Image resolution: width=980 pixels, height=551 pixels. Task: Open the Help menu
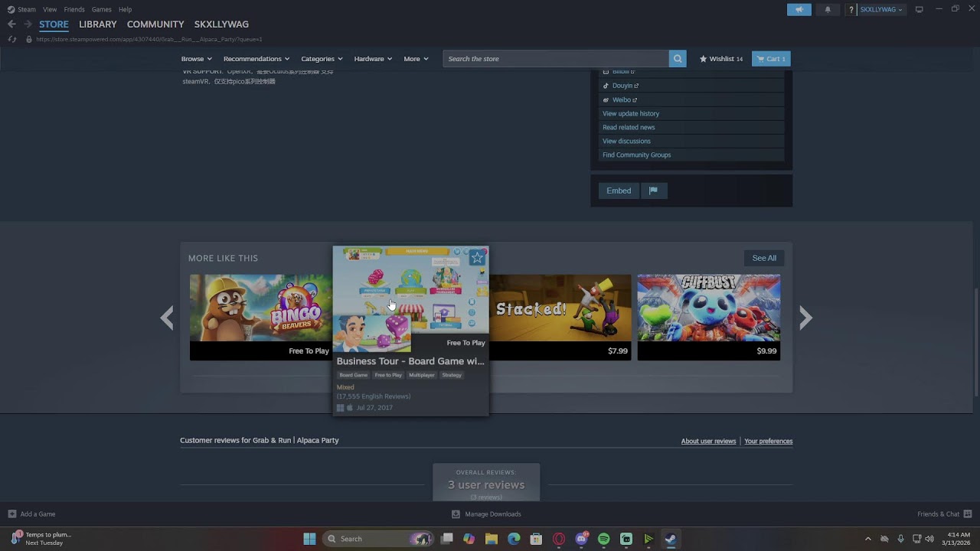click(126, 9)
